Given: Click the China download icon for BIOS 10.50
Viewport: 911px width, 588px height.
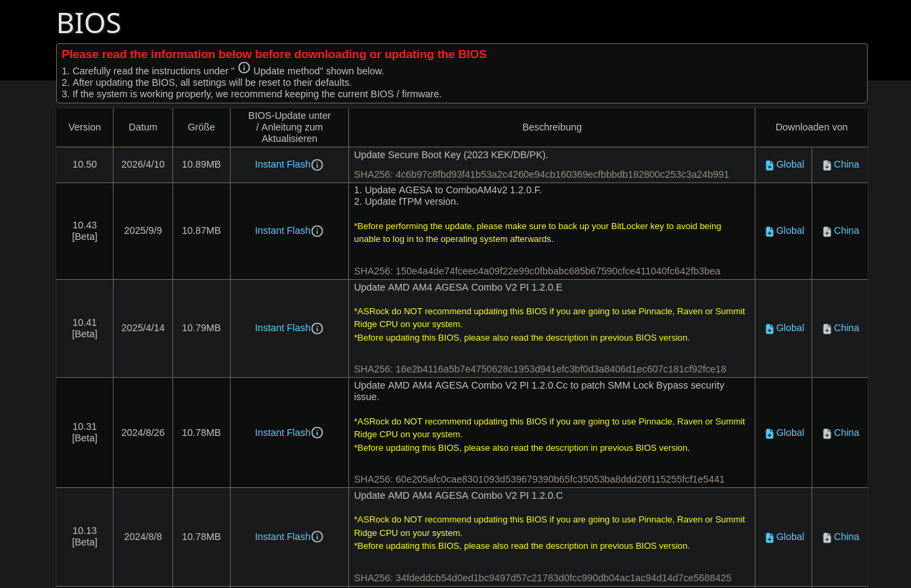Looking at the screenshot, I should point(827,165).
